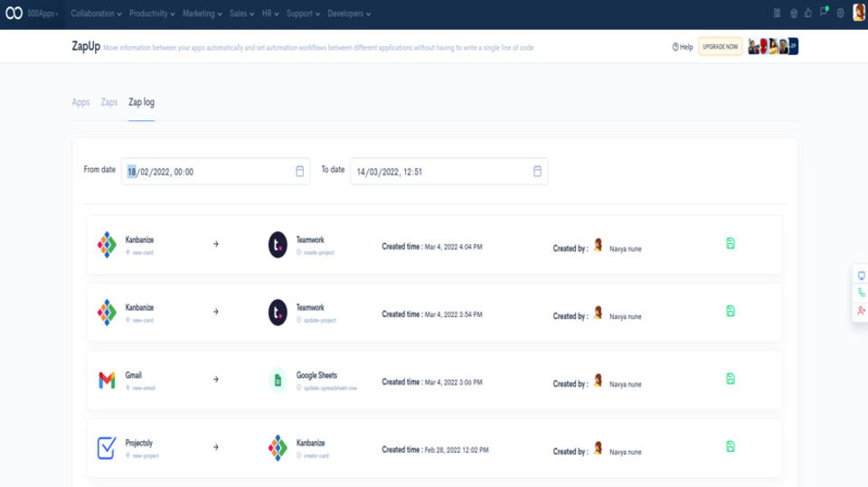Click the user profile avatar in the top right

pos(859,12)
